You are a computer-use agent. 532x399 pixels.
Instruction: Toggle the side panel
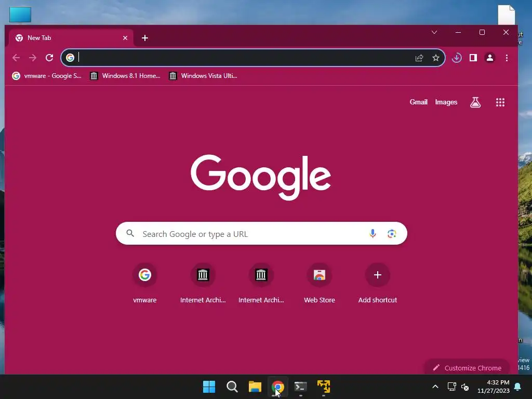(x=473, y=58)
